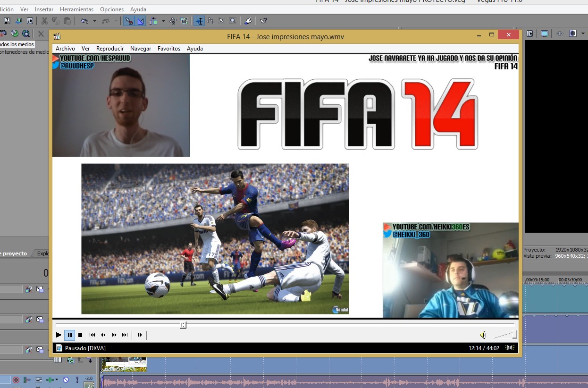Click the Cut scissors icon
Image resolution: width=588 pixels, height=388 pixels.
(44, 21)
